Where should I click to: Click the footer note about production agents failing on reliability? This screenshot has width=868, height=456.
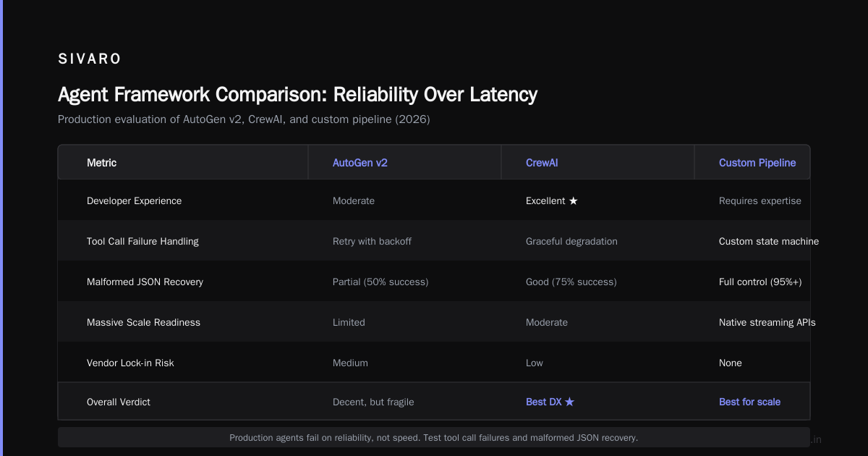point(434,438)
